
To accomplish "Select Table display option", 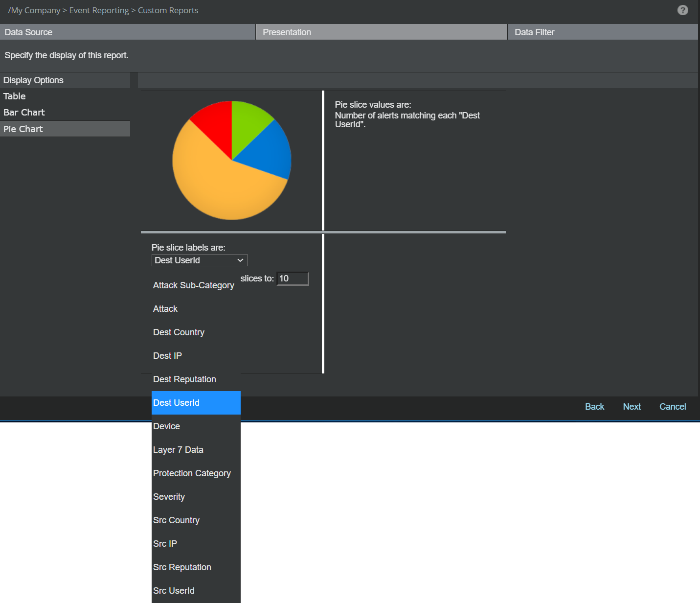I will [65, 96].
